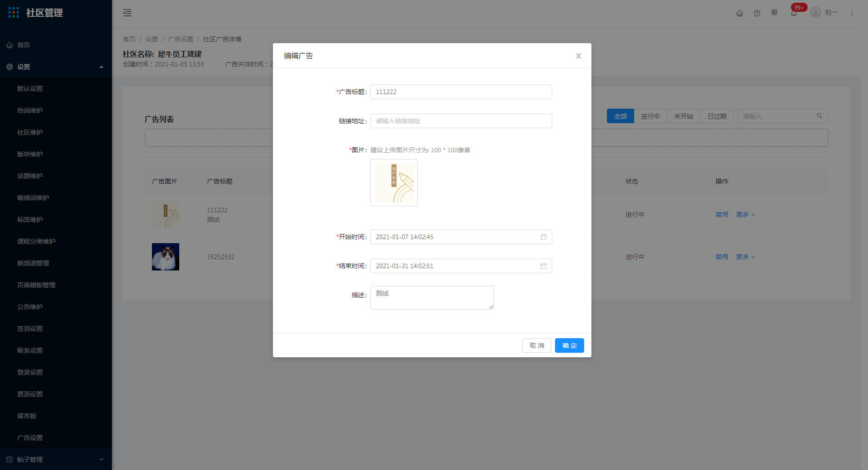This screenshot has height=470, width=868.
Task: Click the 首页 house icon in sidebar
Action: tap(10, 45)
